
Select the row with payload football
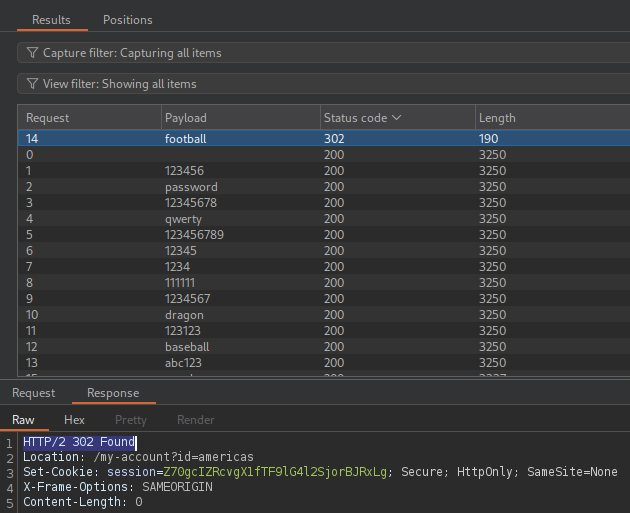pyautogui.click(x=324, y=139)
